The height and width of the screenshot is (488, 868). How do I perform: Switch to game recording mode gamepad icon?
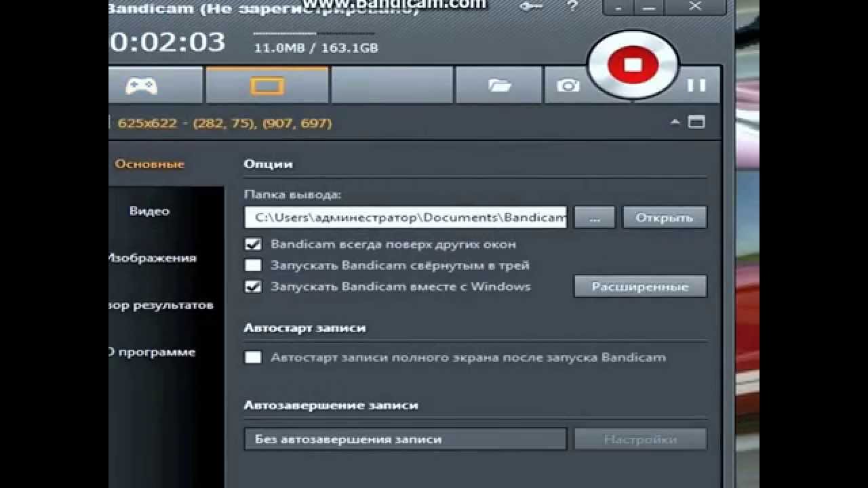pos(141,85)
